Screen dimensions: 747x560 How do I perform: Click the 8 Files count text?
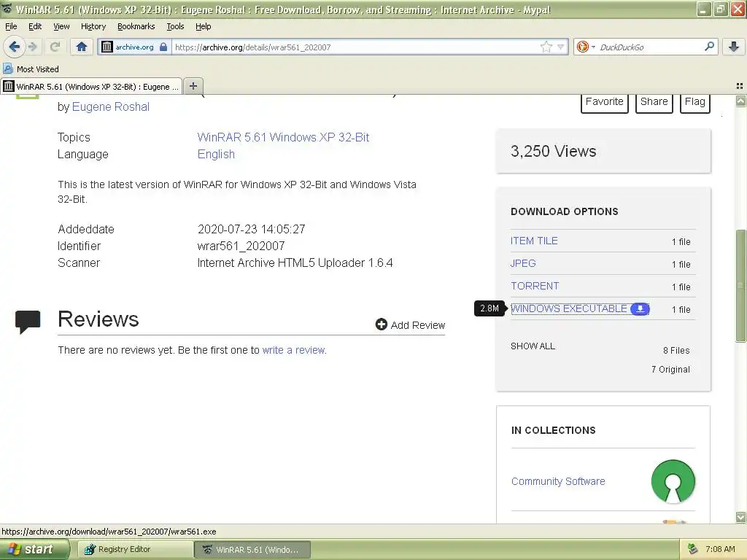tap(676, 351)
